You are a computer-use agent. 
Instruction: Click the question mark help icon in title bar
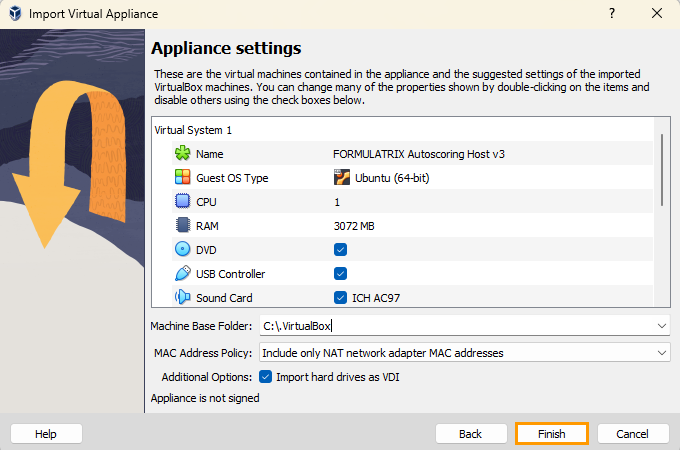611,13
